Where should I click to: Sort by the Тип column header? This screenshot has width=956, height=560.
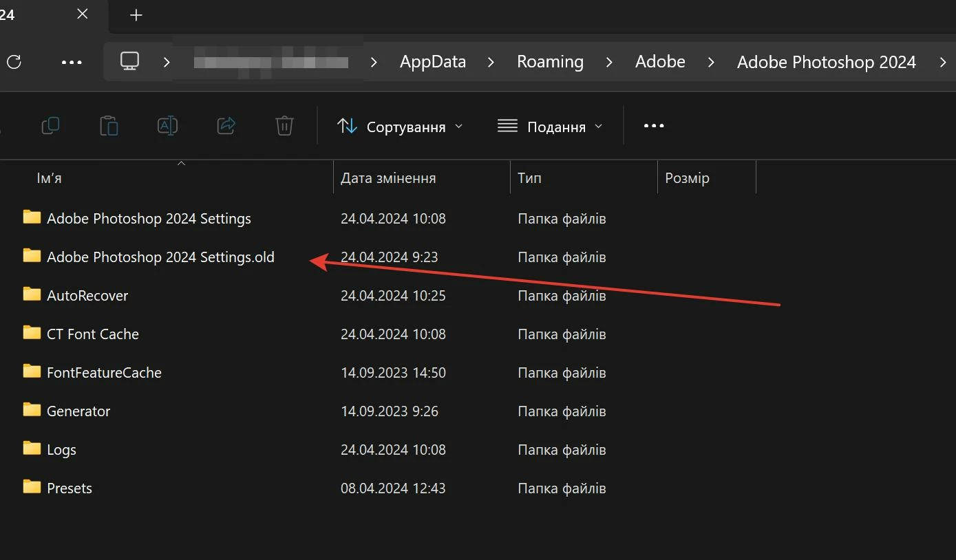coord(584,178)
